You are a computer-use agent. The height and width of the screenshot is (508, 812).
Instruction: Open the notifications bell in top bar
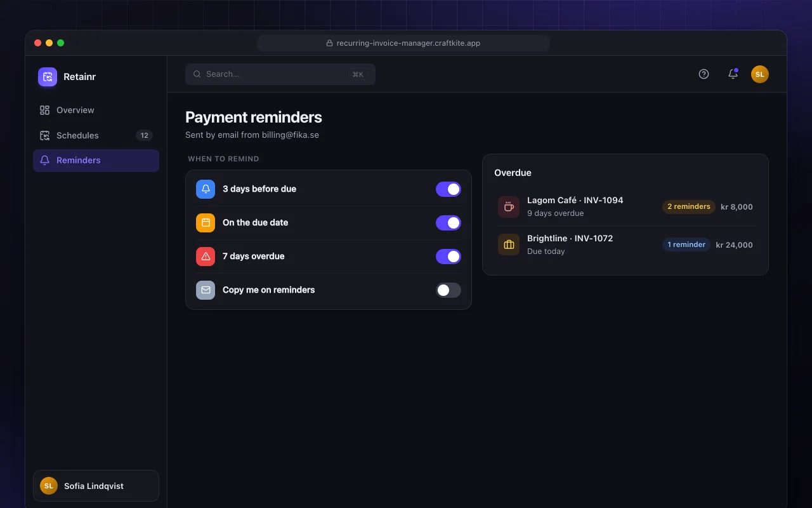point(733,74)
